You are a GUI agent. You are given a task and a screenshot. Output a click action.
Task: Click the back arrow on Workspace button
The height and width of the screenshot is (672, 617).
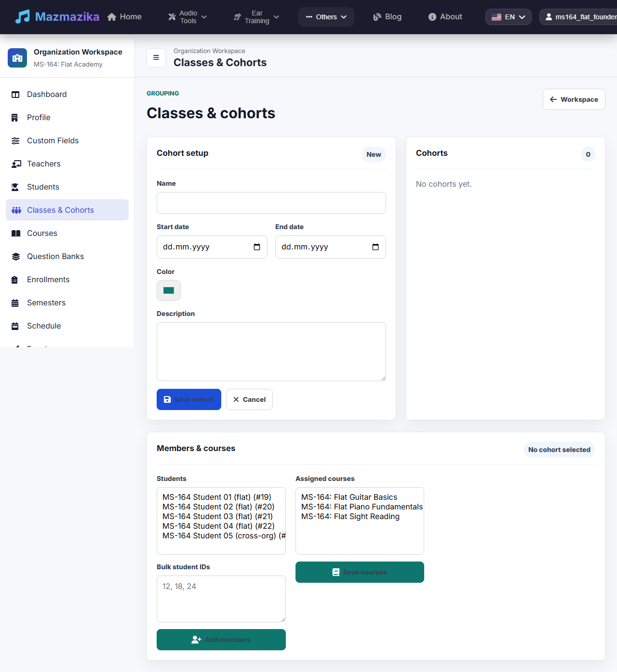click(x=553, y=99)
